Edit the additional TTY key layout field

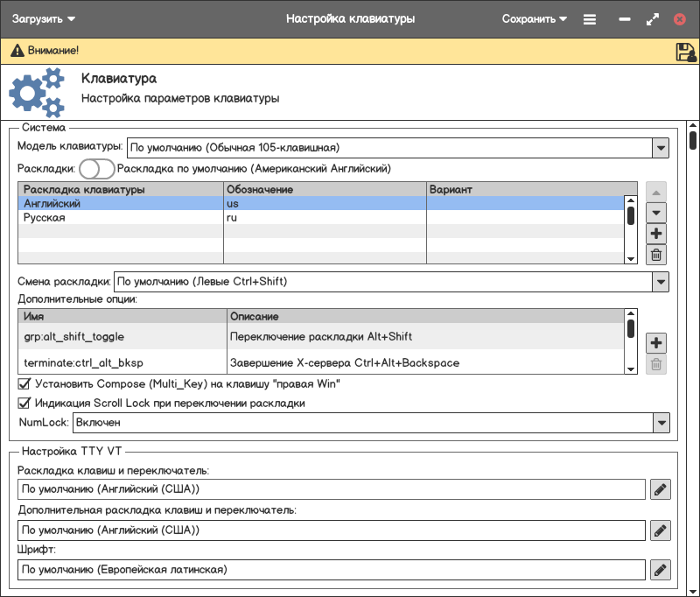tap(661, 530)
